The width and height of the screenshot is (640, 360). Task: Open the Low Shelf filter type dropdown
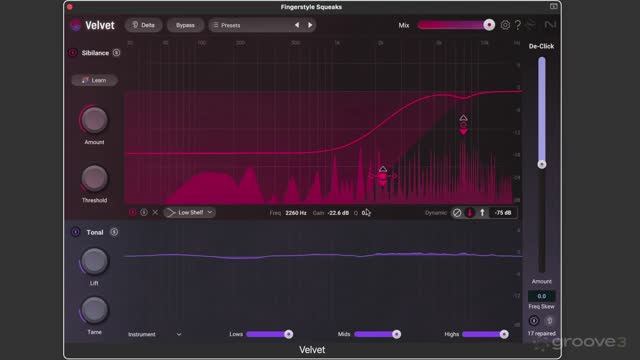190,212
